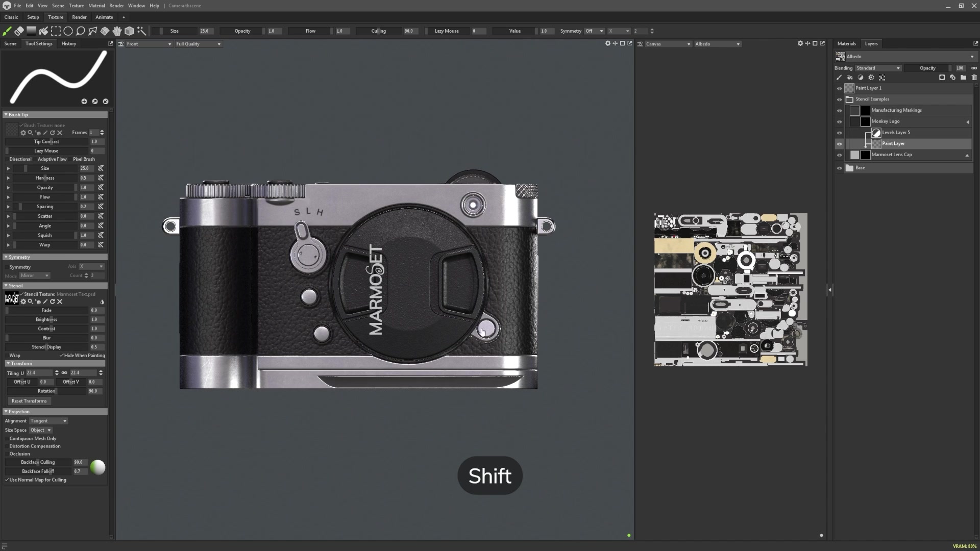This screenshot has height=551, width=980.
Task: Delete the selected layer with trash icon
Action: click(x=974, y=78)
